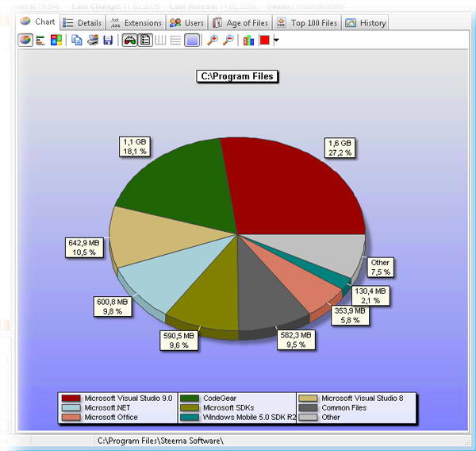Copy the chart to clipboard
The width and height of the screenshot is (476, 451).
pos(76,40)
